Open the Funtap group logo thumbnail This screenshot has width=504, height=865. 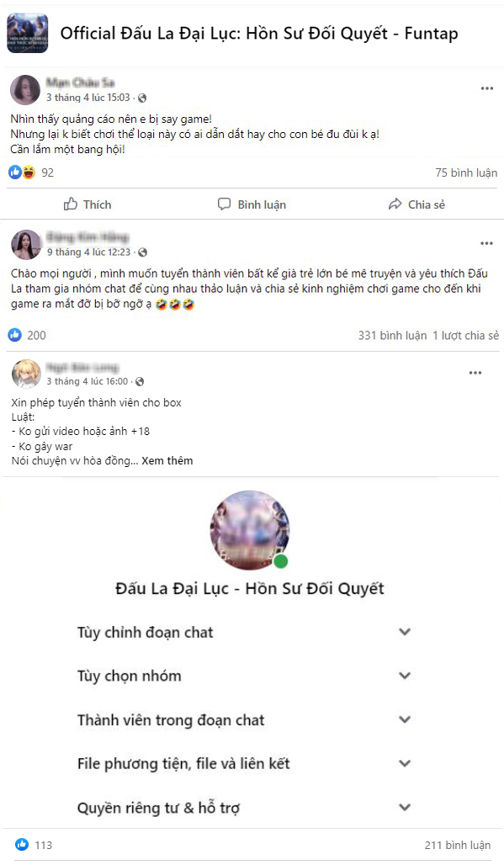(x=28, y=34)
